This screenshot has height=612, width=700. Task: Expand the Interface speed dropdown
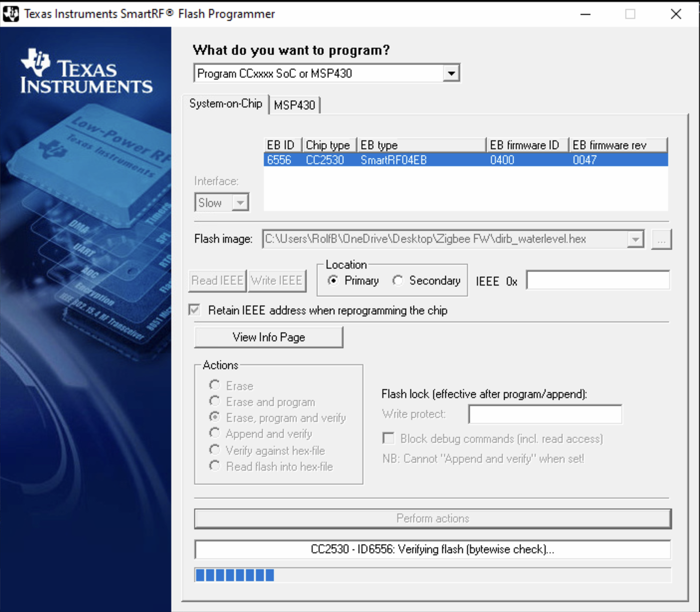pos(240,203)
